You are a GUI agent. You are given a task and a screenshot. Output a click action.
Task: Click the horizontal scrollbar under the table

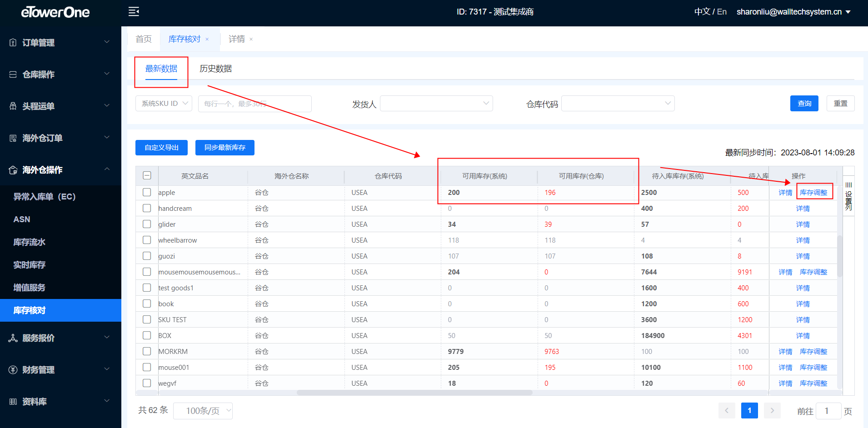pyautogui.click(x=414, y=393)
